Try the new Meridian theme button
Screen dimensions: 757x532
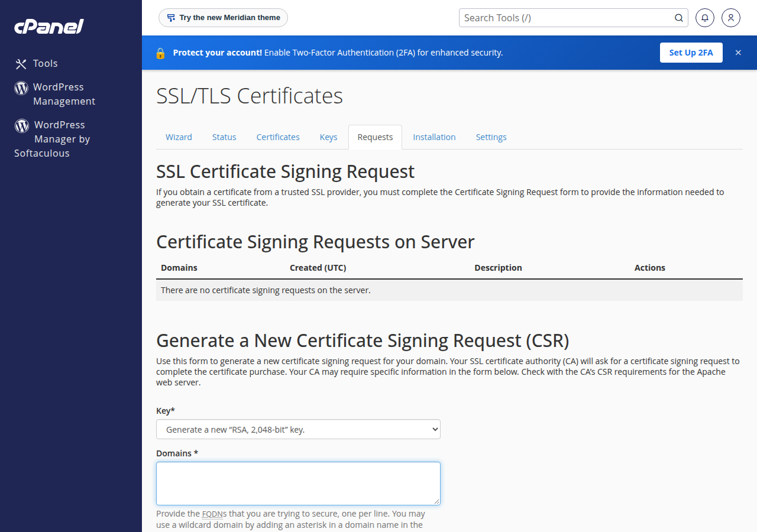223,18
